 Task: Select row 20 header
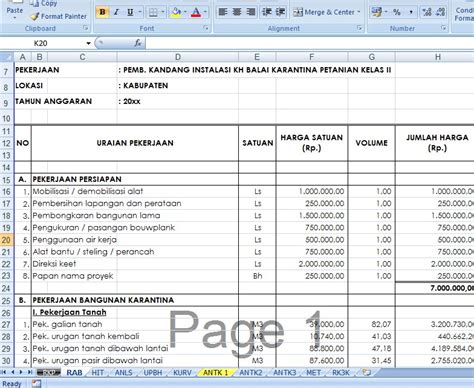coord(6,240)
